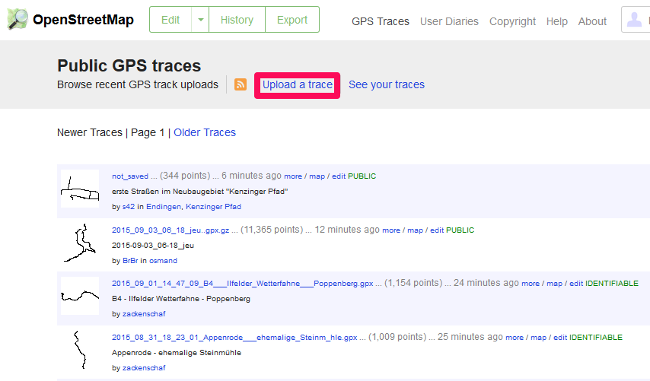The image size is (650, 381).
Task: Open the not_saved trace filename link
Action: point(130,176)
